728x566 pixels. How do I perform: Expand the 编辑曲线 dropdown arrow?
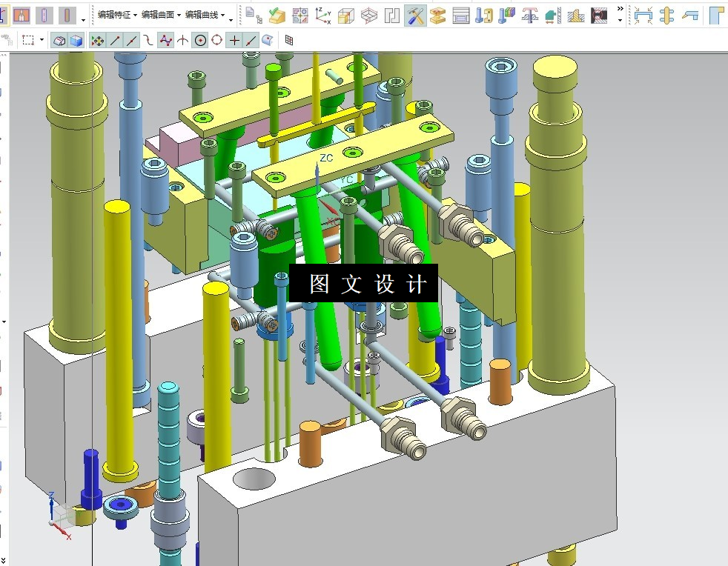click(223, 16)
